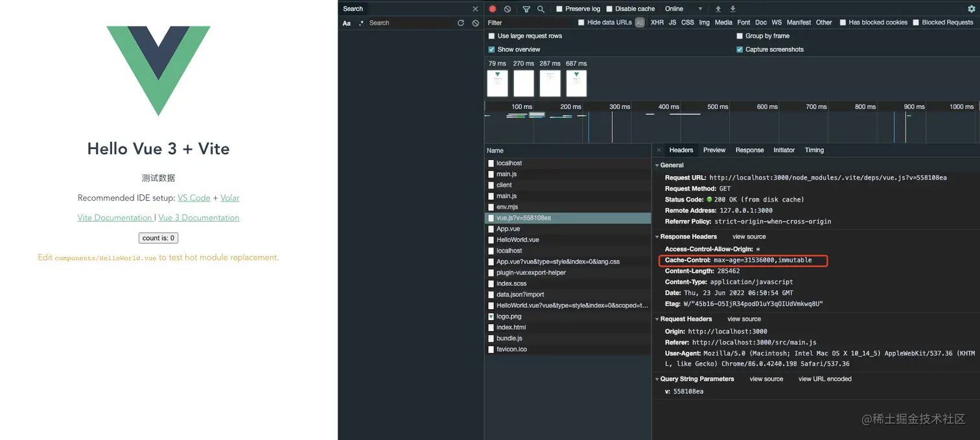Filter requests by Media
980x440 pixels.
[724, 23]
